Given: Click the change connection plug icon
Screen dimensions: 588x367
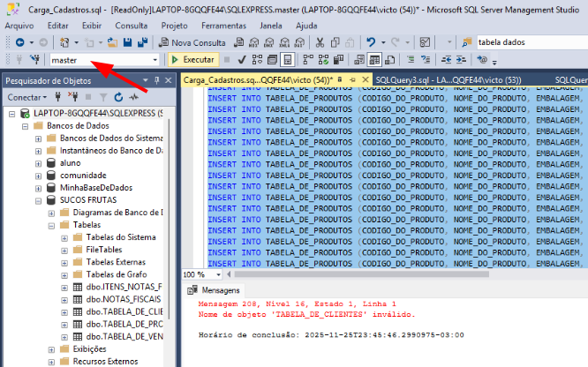Looking at the screenshot, I should coord(35,59).
